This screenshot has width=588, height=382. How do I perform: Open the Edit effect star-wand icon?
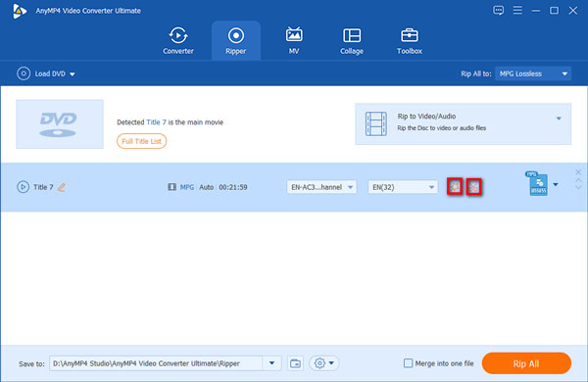click(455, 187)
